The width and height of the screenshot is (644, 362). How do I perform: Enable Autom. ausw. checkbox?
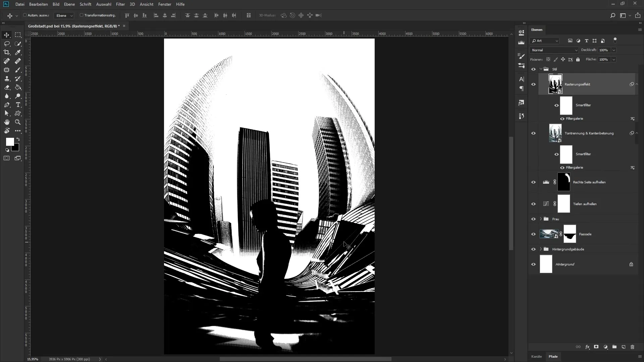(x=25, y=15)
